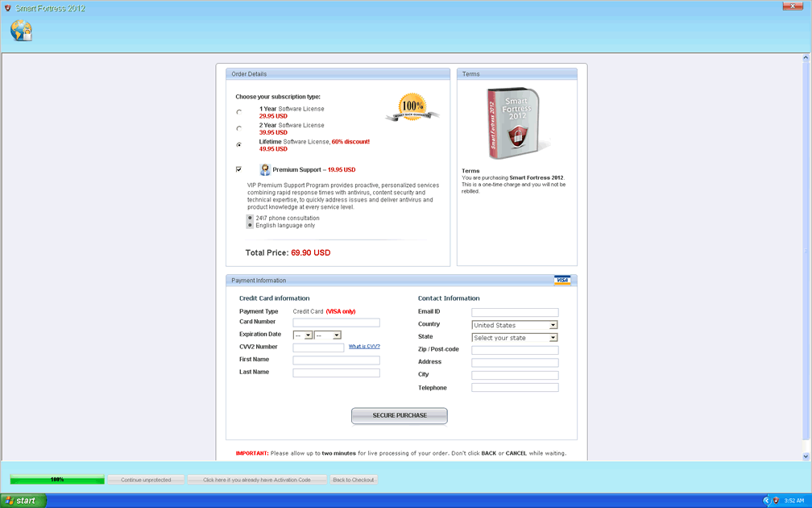
Task: Select the 2 Year Software License option
Action: click(x=239, y=129)
